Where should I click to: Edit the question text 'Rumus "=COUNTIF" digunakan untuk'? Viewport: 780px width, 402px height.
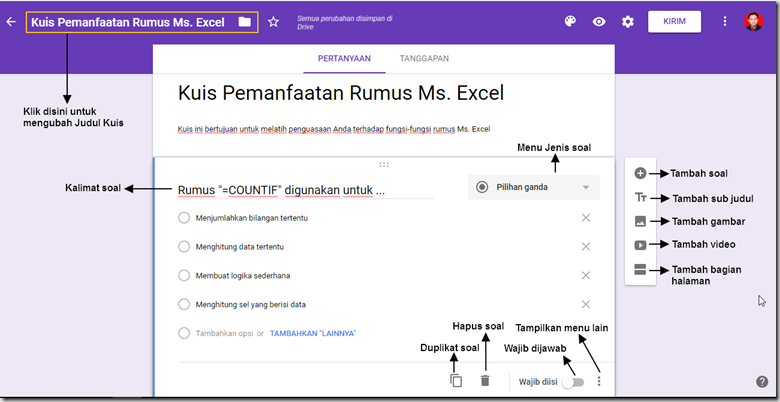click(x=305, y=191)
